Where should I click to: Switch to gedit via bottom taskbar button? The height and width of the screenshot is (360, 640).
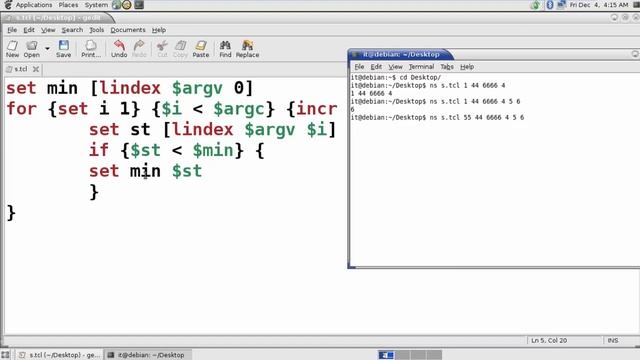pos(59,355)
